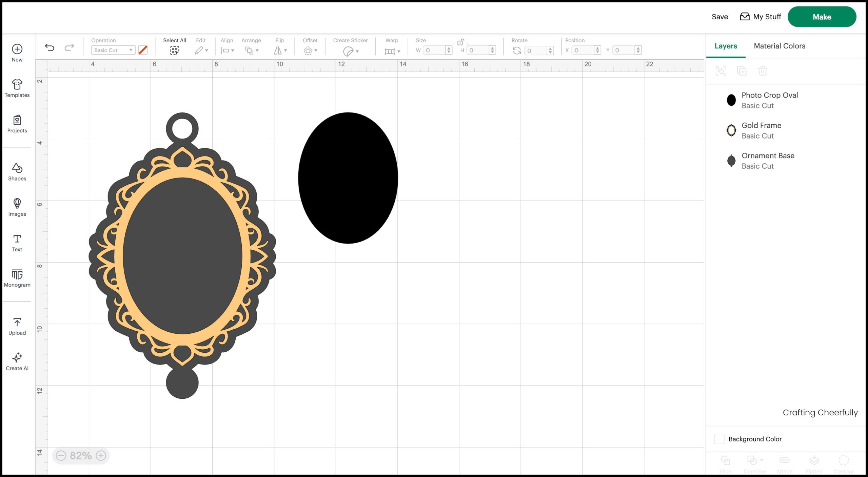The image size is (868, 477).
Task: Switch to the Material Colors tab
Action: (x=779, y=46)
